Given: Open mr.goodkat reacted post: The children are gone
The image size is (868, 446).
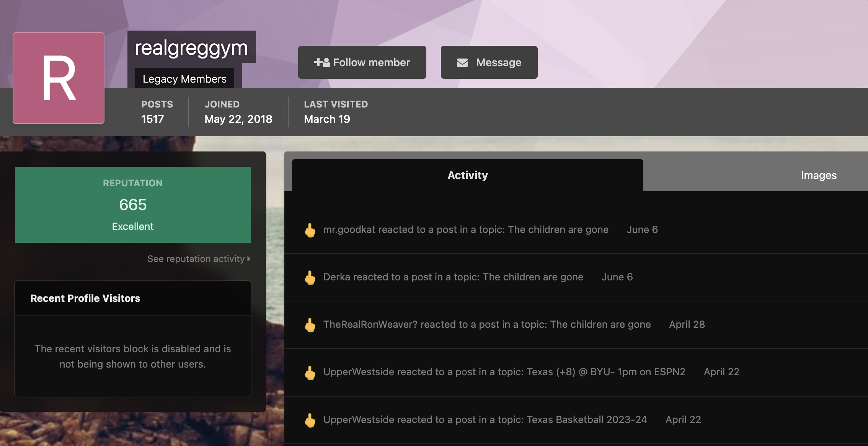Looking at the screenshot, I should tap(466, 230).
